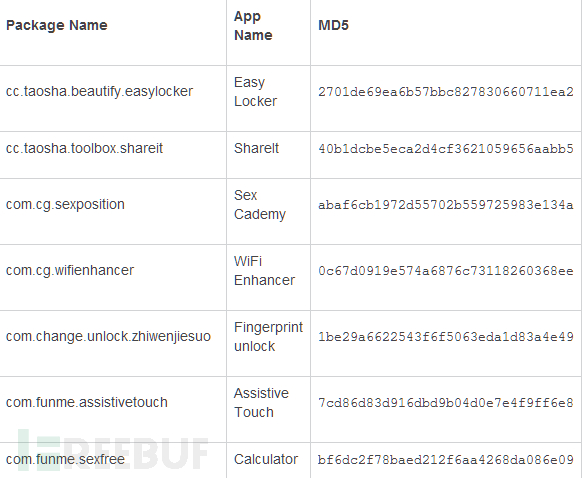Click the Package Name column header
This screenshot has width=583, height=478.
[57, 25]
